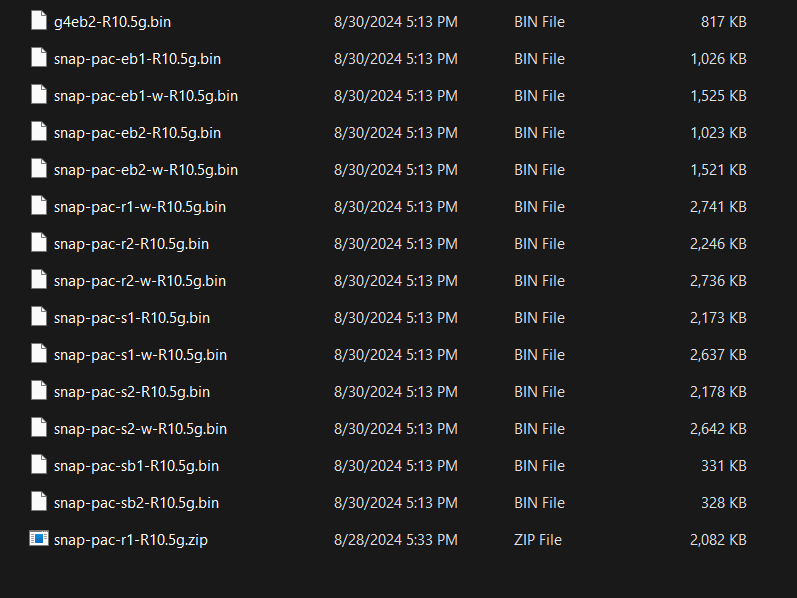Select the icon for snap-pac-eb1-w-R10.5g.bin
Screen dimensions: 797x598
pyautogui.click(x=39, y=95)
